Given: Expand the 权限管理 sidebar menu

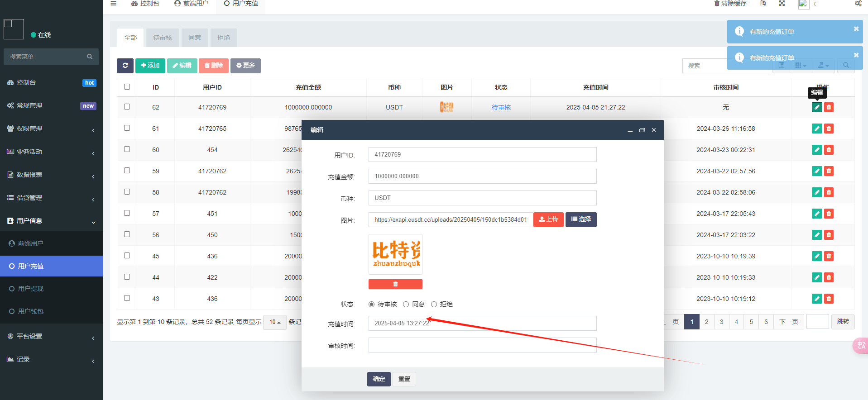Looking at the screenshot, I should coord(51,129).
